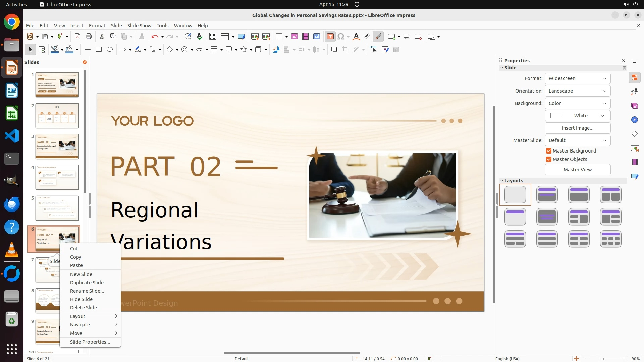644x362 pixels.
Task: Click the Master View button
Action: [x=577, y=170]
